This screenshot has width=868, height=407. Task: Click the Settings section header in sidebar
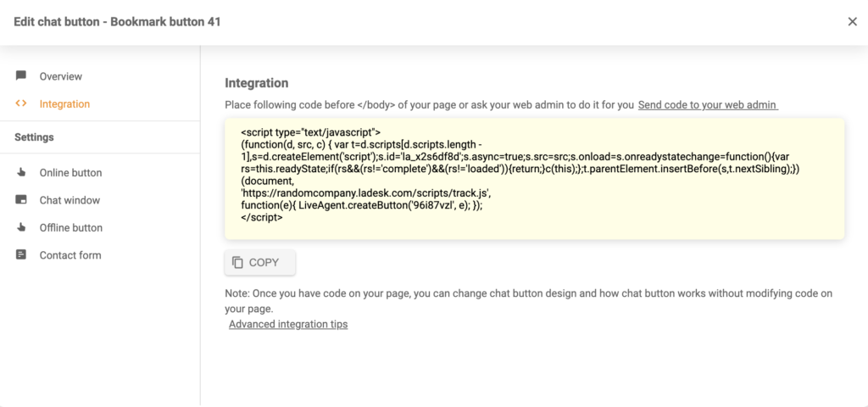(34, 137)
